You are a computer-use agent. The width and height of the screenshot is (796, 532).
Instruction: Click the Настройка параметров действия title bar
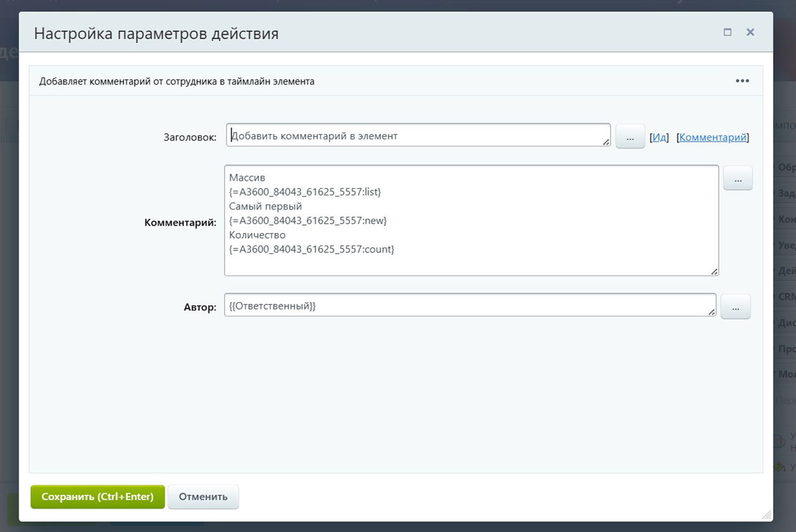[x=396, y=32]
